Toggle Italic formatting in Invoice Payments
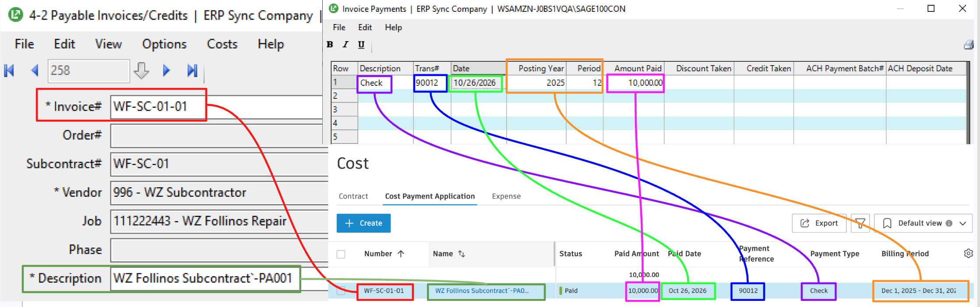This screenshot has width=980, height=307. tap(345, 45)
